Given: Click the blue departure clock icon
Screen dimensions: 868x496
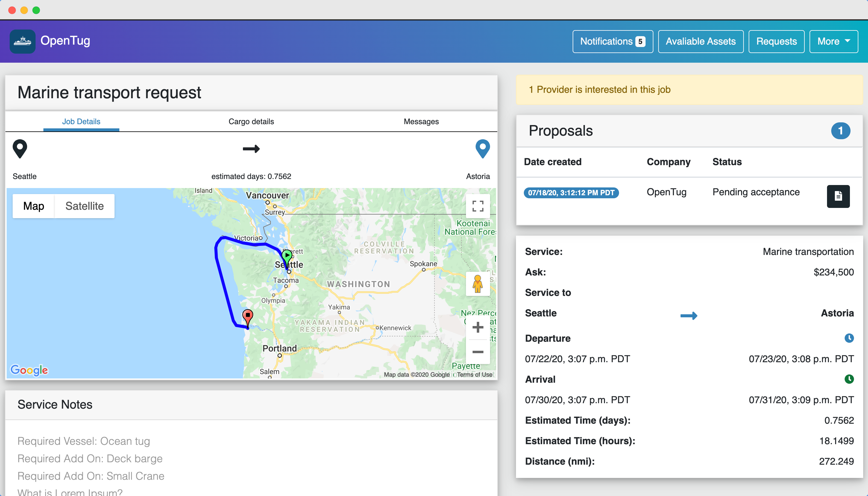Looking at the screenshot, I should pyautogui.click(x=849, y=338).
